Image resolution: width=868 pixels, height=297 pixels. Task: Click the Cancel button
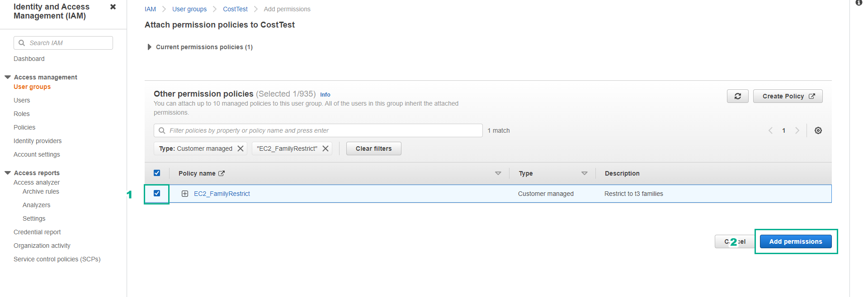735,241
